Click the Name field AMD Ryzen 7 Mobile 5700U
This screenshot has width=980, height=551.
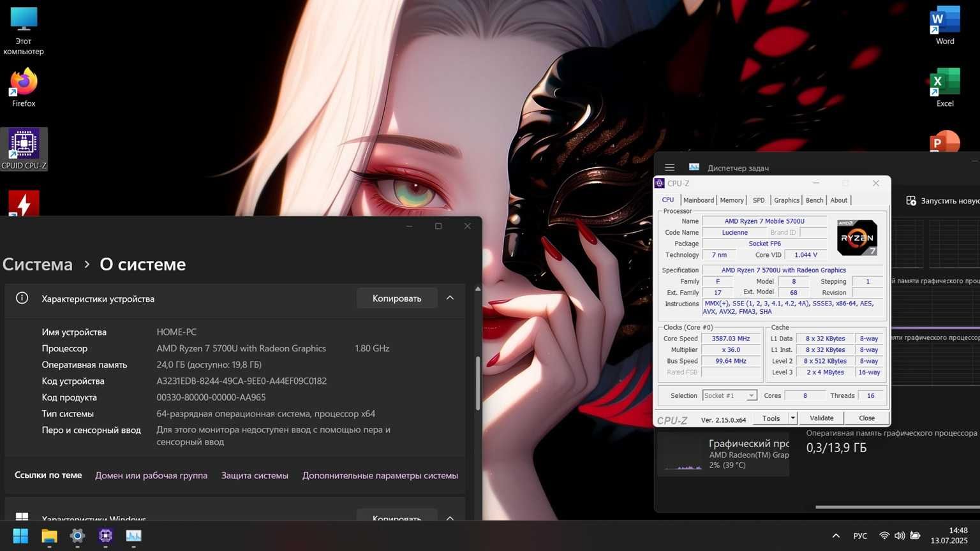pyautogui.click(x=764, y=221)
